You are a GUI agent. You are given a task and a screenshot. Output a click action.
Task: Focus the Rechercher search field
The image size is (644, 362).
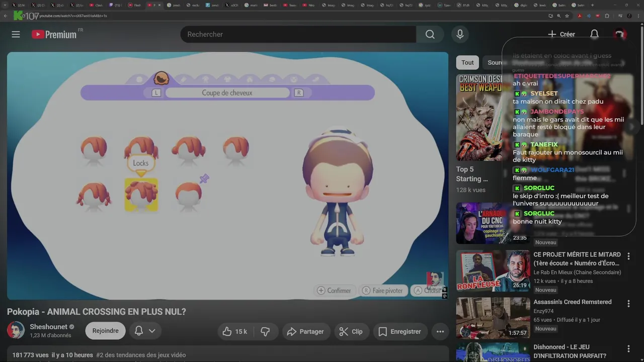coord(298,34)
